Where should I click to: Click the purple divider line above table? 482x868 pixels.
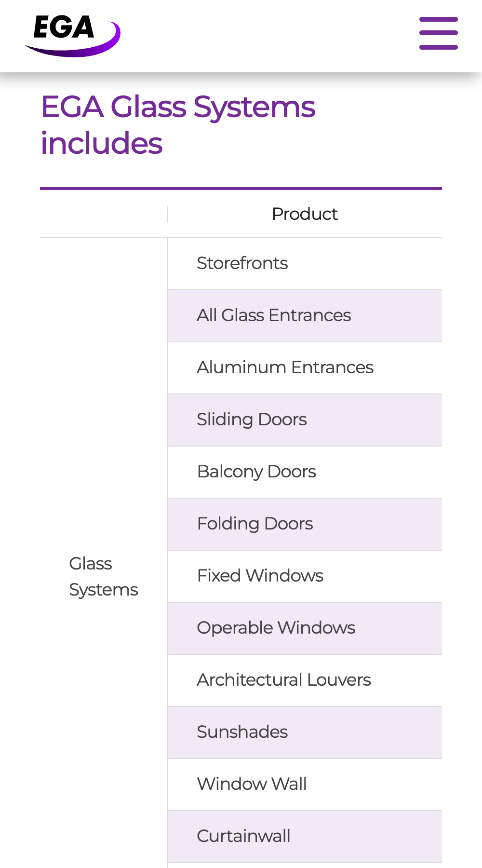tap(241, 189)
